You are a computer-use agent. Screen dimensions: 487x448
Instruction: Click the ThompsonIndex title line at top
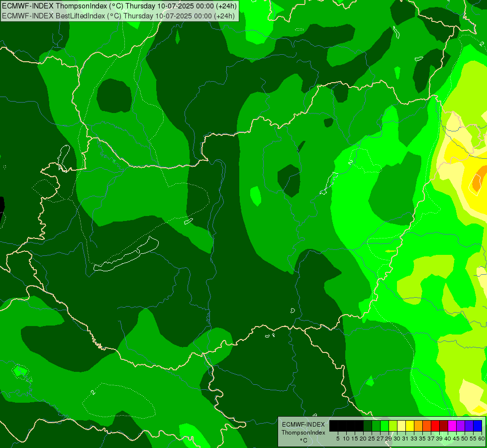point(119,5)
